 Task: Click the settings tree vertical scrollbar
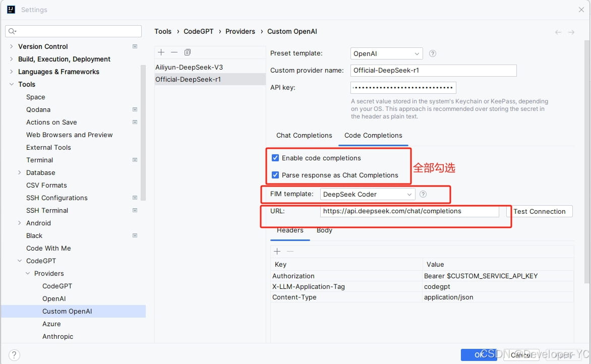[x=143, y=133]
